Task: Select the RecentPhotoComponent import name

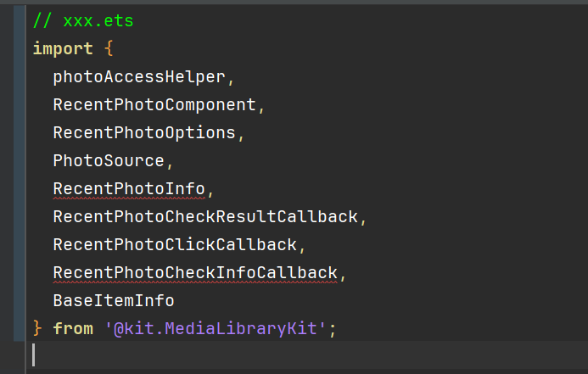Action: pos(154,105)
